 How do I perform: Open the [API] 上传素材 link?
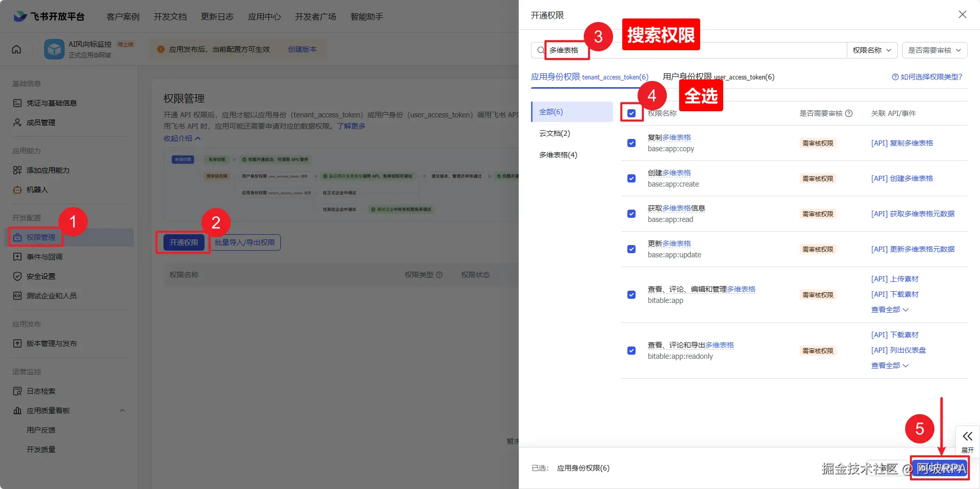click(895, 279)
